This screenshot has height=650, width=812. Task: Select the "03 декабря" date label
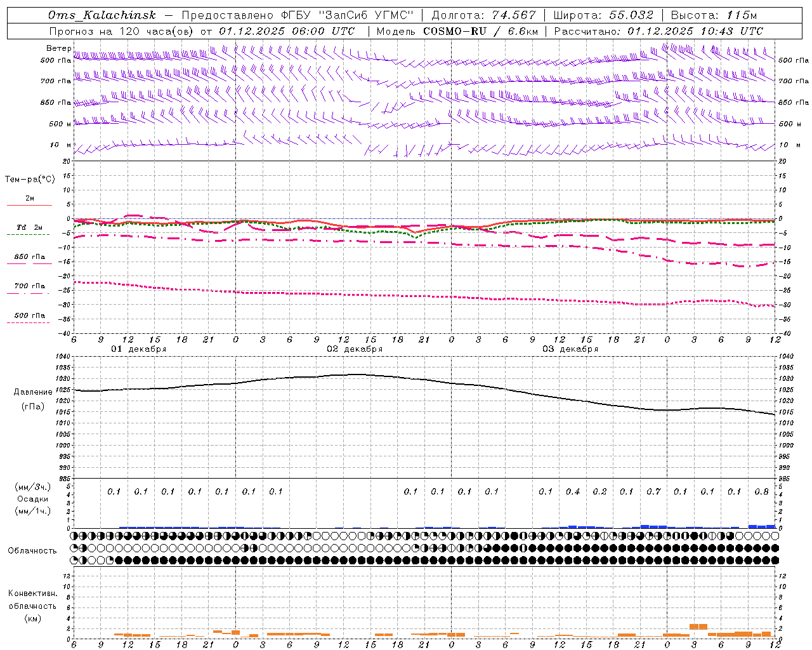coord(570,349)
